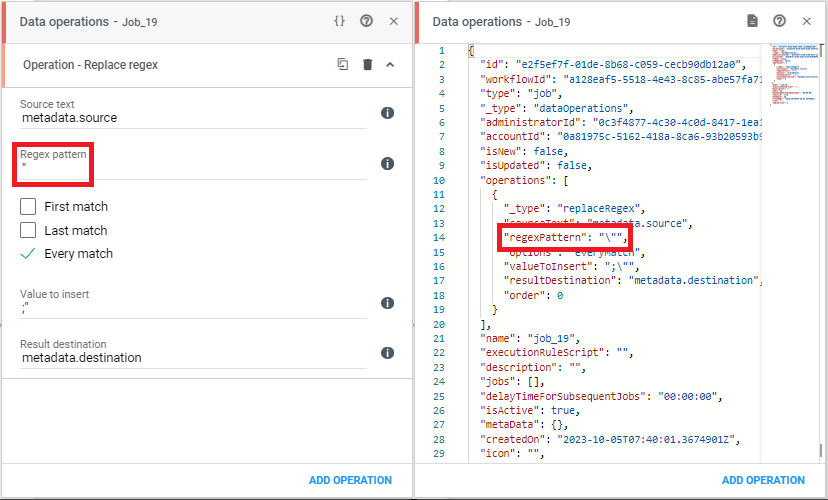Click the "_type": "replaceRegex" JSON line
Image resolution: width=828 pixels, height=500 pixels.
pyautogui.click(x=574, y=209)
